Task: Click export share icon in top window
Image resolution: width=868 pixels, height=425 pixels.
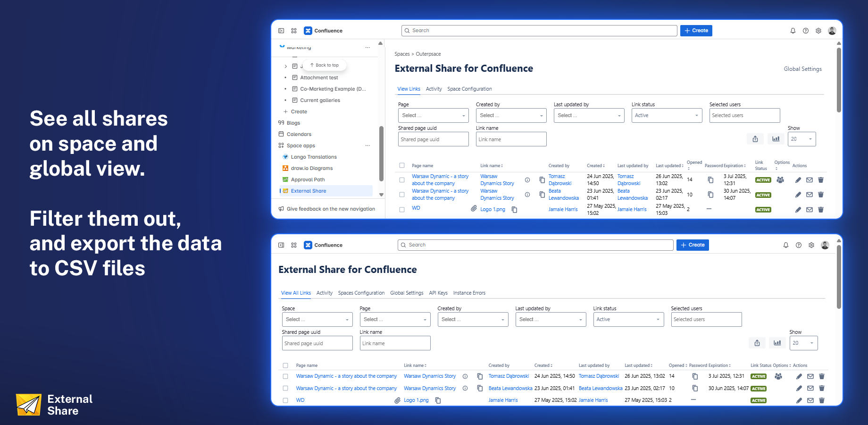Action: coord(755,139)
